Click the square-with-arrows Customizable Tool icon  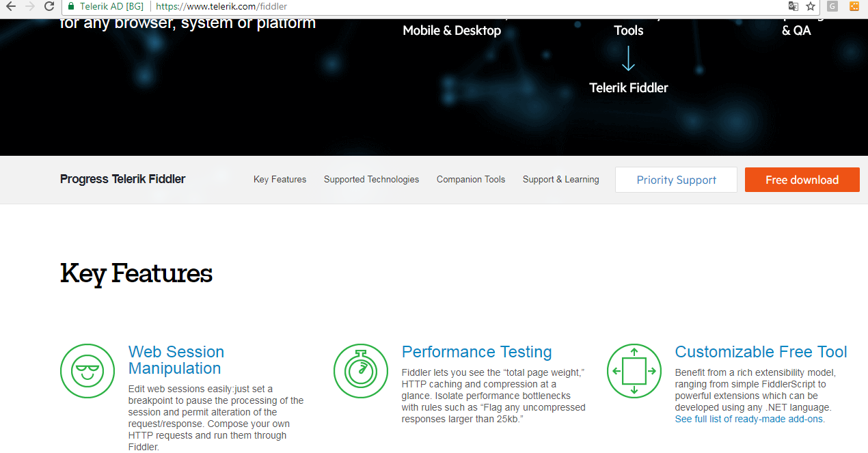click(634, 371)
